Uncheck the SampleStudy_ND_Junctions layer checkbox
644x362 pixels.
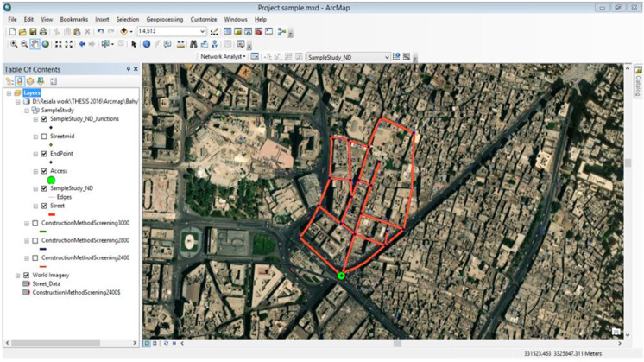44,119
